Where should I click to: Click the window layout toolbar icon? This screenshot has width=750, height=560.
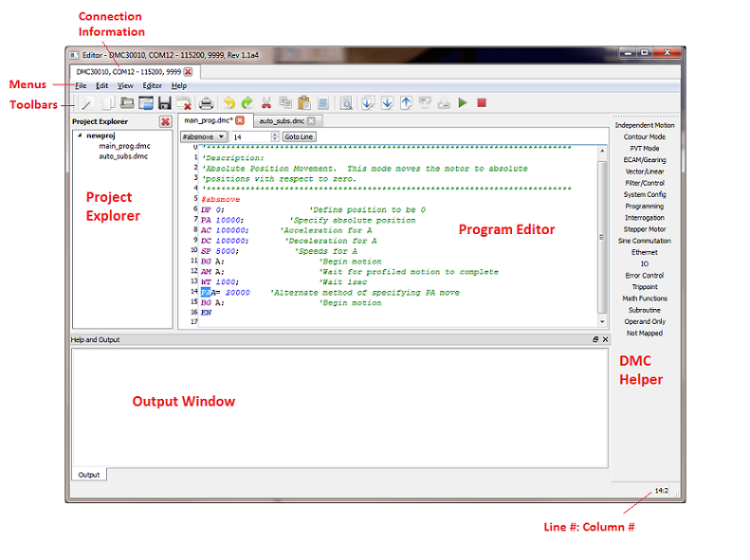pos(146,103)
